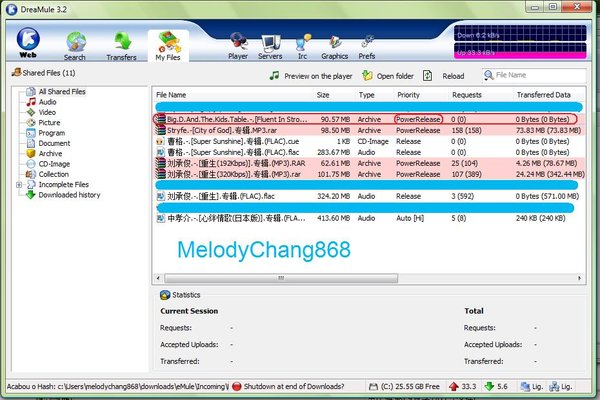The width and height of the screenshot is (600, 400).
Task: Click Preview on the player
Action: 311,76
